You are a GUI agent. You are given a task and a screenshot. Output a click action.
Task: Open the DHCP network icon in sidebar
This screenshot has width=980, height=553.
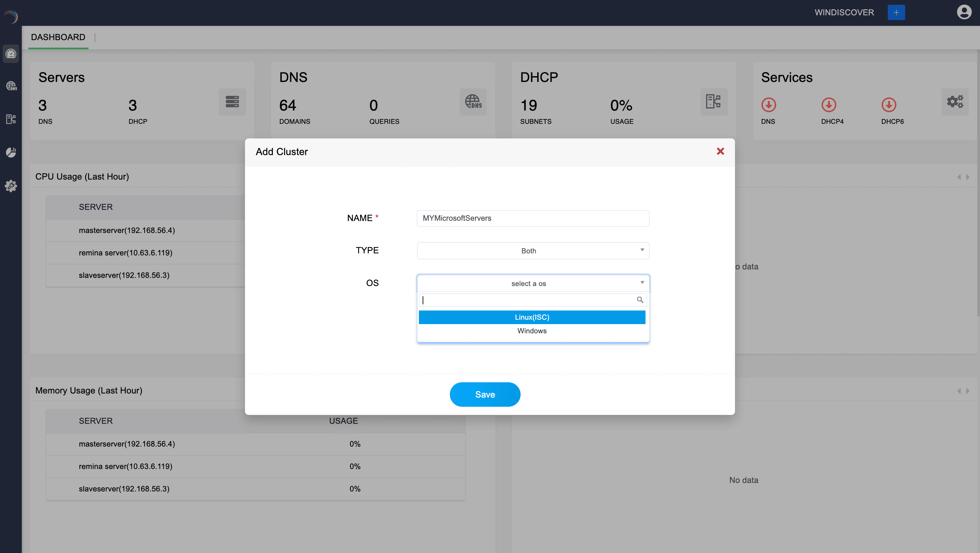click(11, 119)
